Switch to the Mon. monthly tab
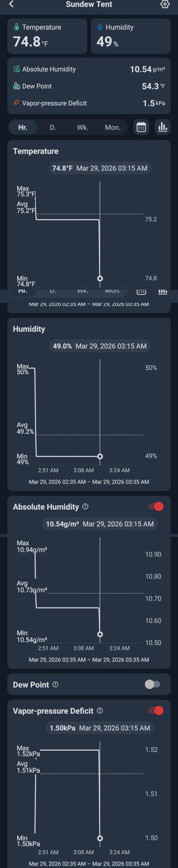Viewport: 178px width, 868px height. [113, 127]
